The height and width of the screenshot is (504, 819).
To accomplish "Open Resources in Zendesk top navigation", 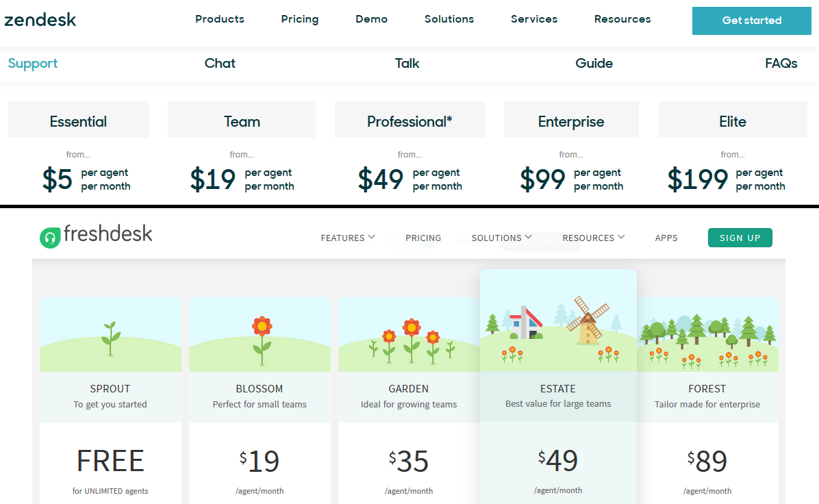I will [x=622, y=19].
